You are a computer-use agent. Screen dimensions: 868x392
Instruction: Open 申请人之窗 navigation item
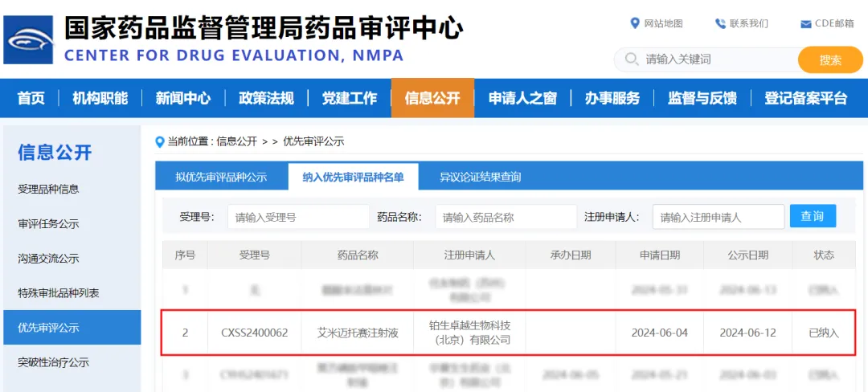[x=522, y=98]
